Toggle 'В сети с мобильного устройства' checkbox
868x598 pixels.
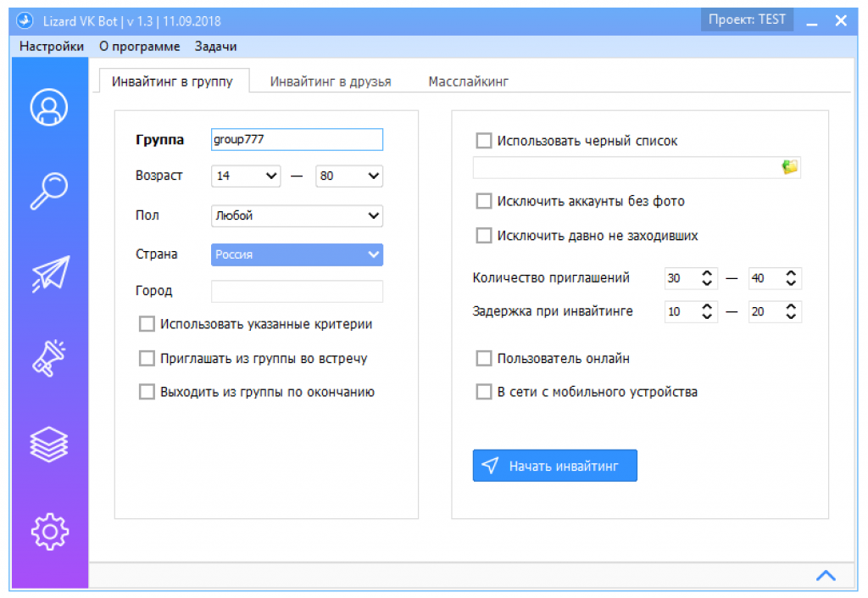click(x=484, y=392)
